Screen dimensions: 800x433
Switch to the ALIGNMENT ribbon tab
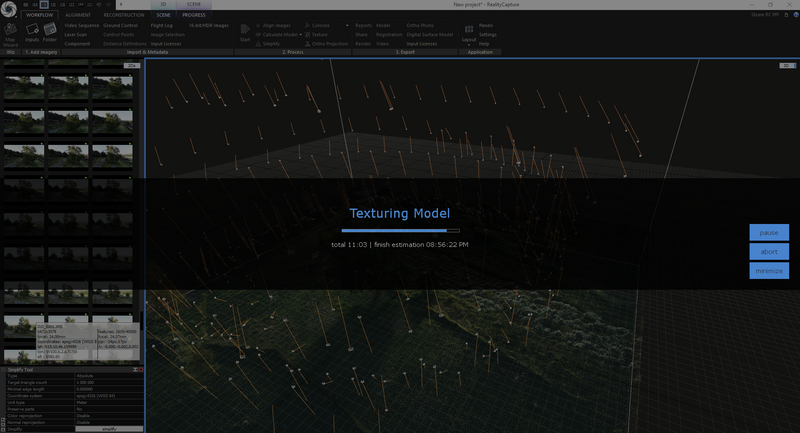coord(78,15)
